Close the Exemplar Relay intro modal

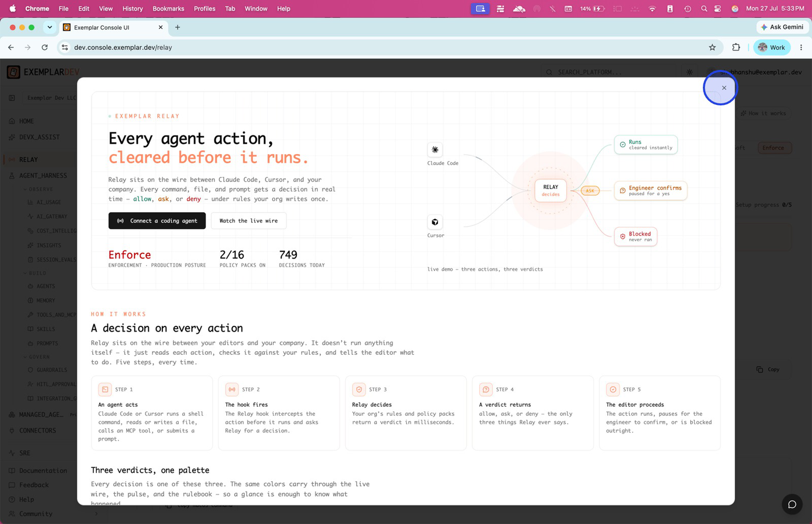click(x=724, y=88)
